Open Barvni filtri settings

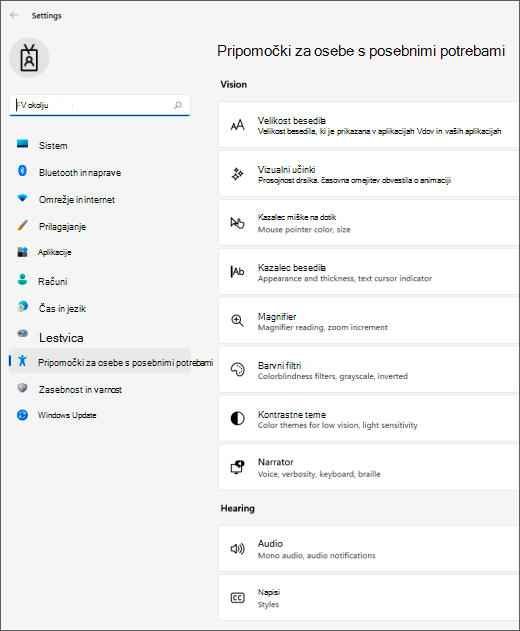369,369
